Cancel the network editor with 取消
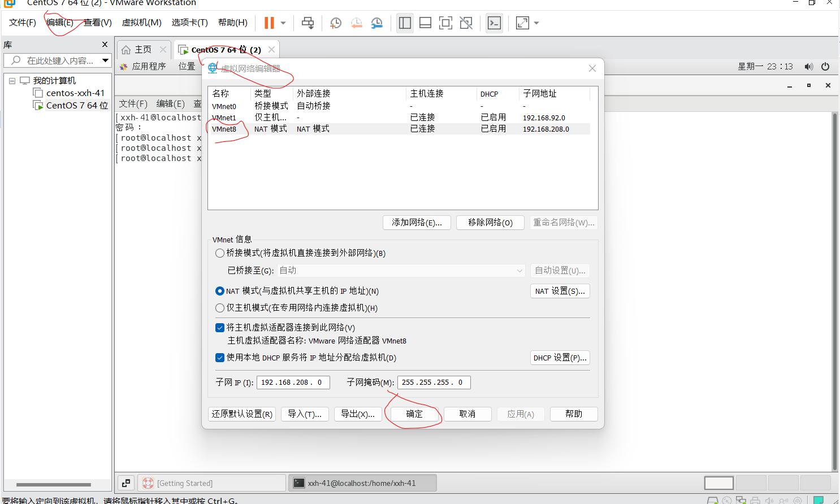Image resolution: width=840 pixels, height=504 pixels. click(x=467, y=414)
